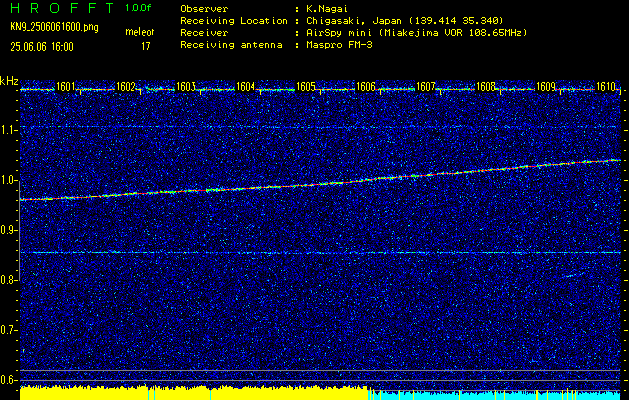Click time marker 1604
629x400 pixels.
pyautogui.click(x=246, y=86)
